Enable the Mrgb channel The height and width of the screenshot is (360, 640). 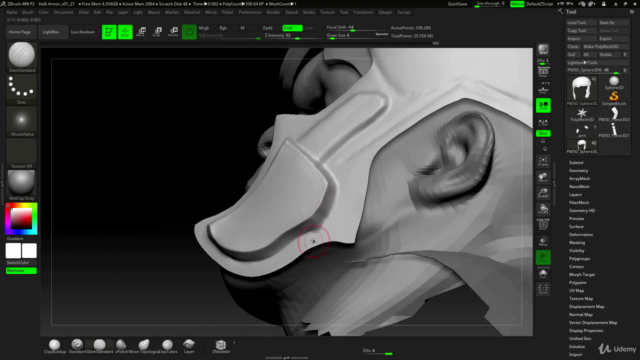[204, 28]
